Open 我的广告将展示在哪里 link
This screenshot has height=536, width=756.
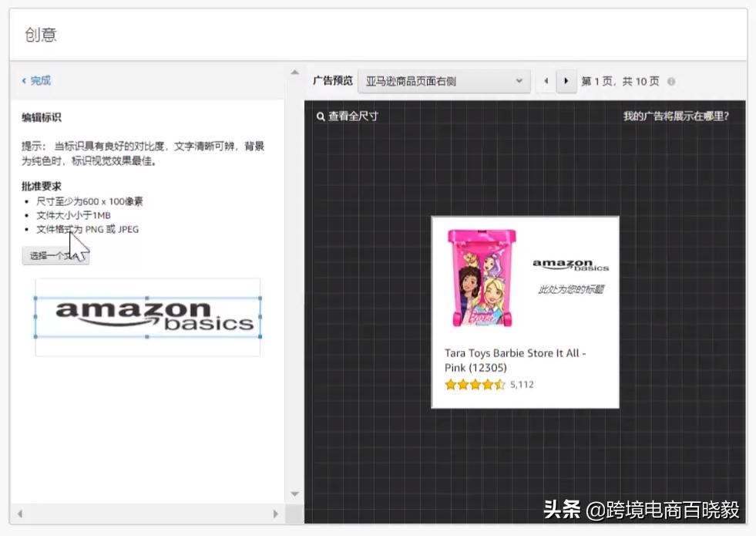click(675, 116)
